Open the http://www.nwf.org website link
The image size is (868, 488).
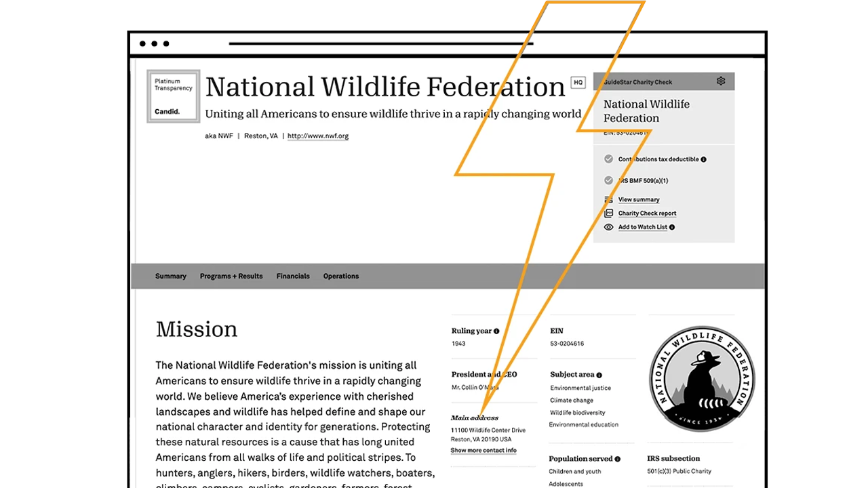tap(318, 136)
